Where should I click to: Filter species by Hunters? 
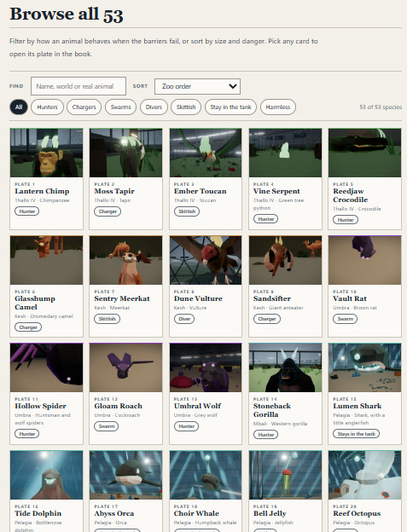tap(47, 107)
